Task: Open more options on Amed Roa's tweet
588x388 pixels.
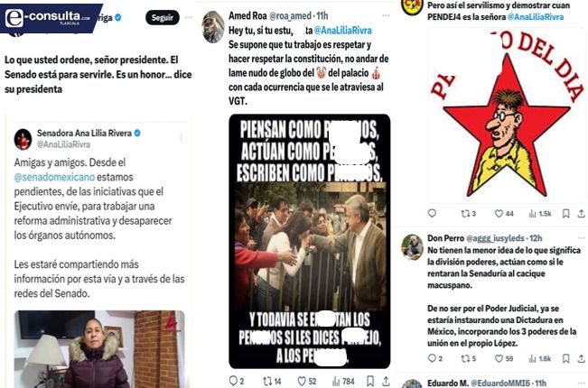Action: [x=386, y=15]
